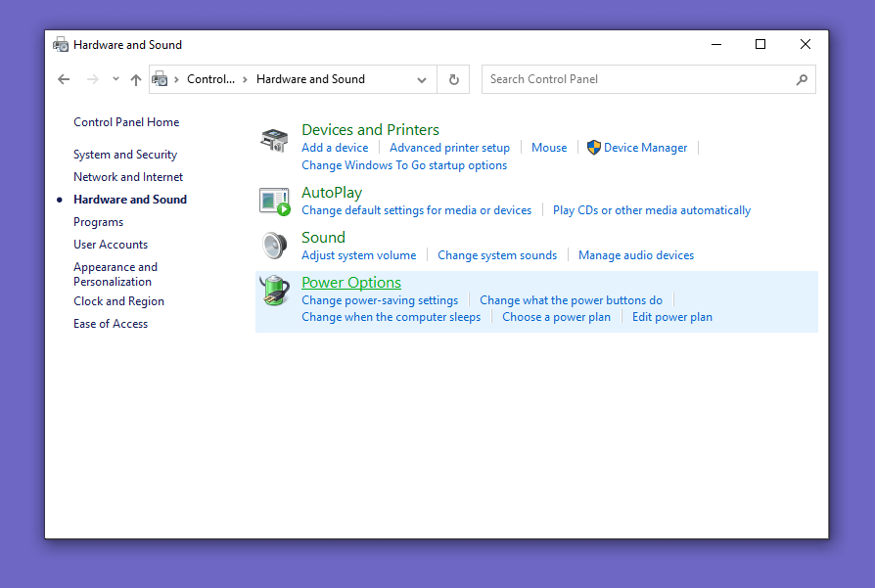Open Clock and Region category
Viewport: 875px width, 588px height.
coord(118,301)
